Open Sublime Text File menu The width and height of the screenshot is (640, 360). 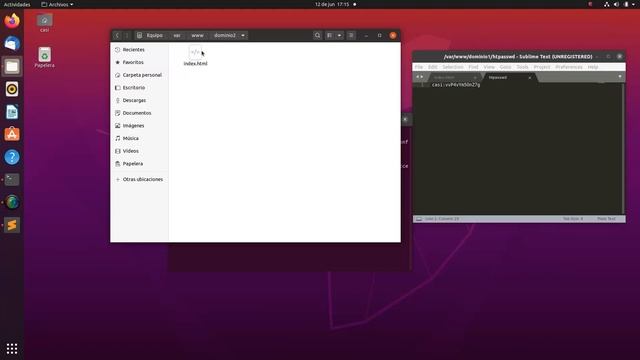point(419,67)
